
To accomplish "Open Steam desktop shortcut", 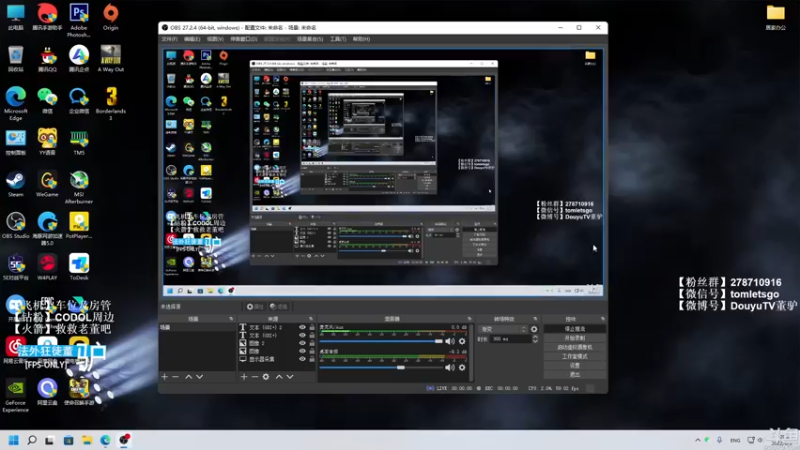I will [15, 184].
